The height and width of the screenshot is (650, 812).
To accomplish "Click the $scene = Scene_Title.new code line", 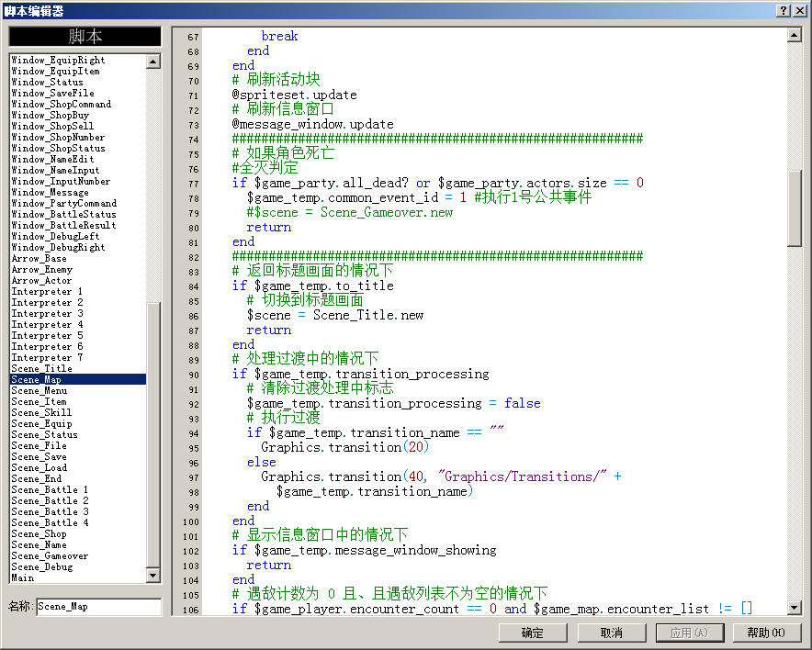I will tap(335, 315).
